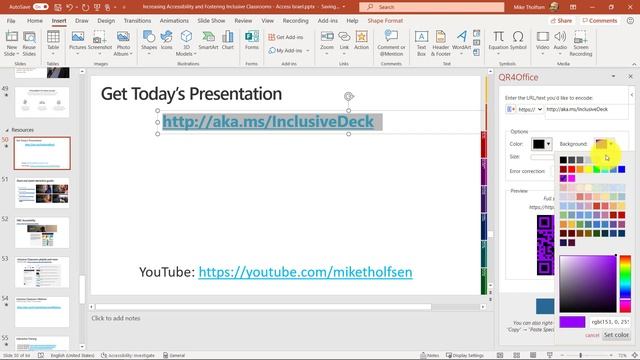Insert an Equation
Screen dimensions: 640x360
pos(498,41)
